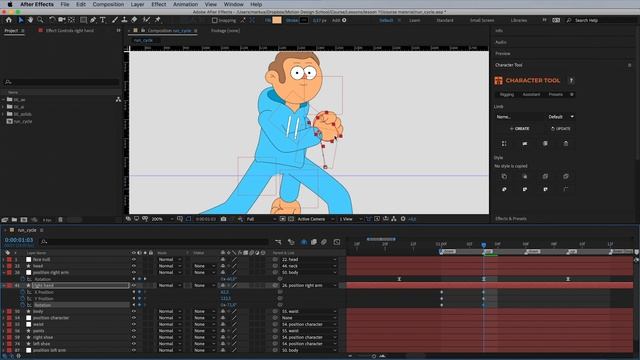This screenshot has width=640, height=360.
Task: Expand the body layer properties
Action: click(x=4, y=311)
